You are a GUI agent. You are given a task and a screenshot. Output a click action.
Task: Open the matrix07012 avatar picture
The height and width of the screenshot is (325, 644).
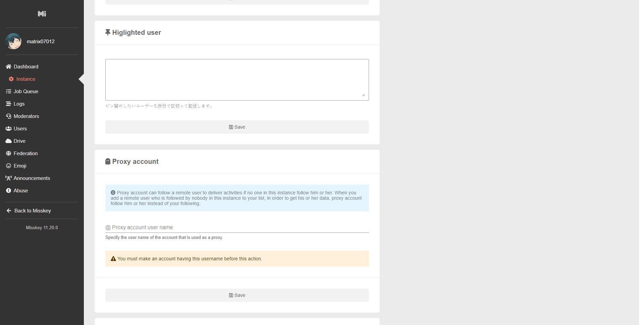(x=13, y=41)
